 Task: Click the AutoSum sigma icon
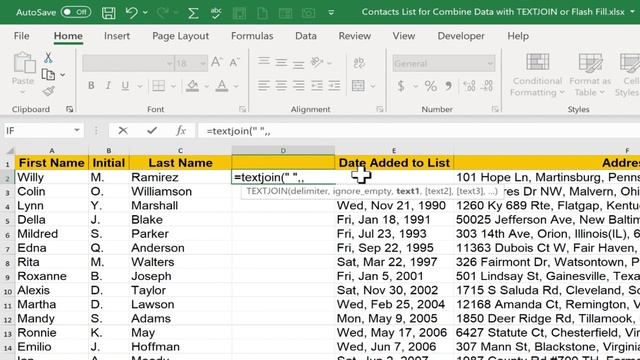coord(193,13)
